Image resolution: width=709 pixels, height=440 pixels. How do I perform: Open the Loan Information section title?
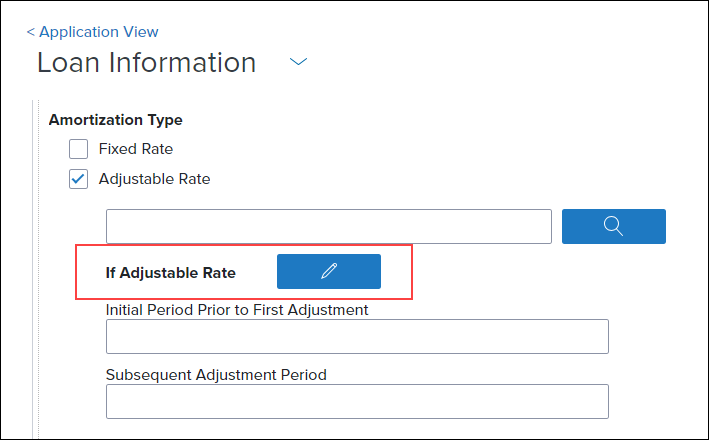click(147, 62)
